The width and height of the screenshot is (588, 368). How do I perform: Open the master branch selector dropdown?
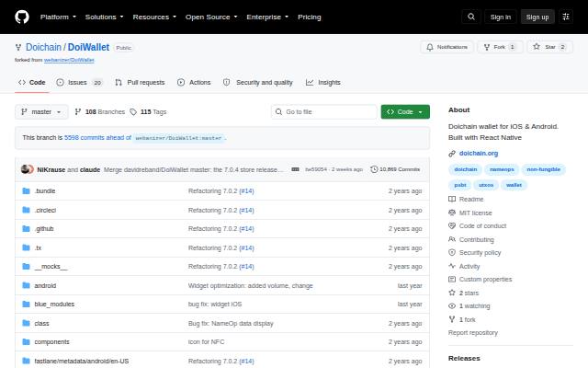click(41, 112)
